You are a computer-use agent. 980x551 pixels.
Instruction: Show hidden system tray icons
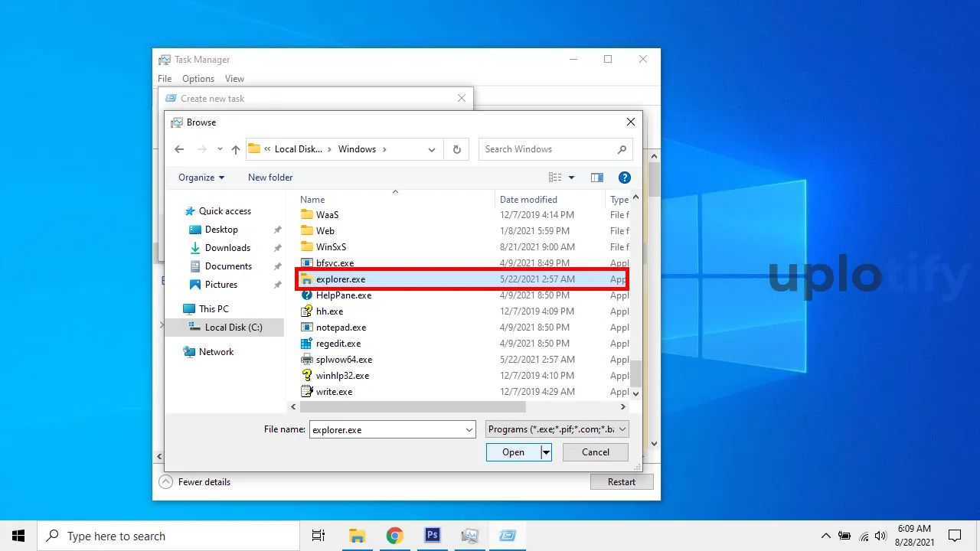pyautogui.click(x=825, y=536)
